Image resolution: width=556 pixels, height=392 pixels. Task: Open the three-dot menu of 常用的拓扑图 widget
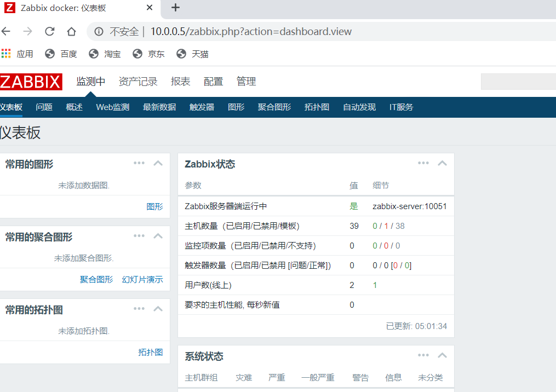click(139, 309)
